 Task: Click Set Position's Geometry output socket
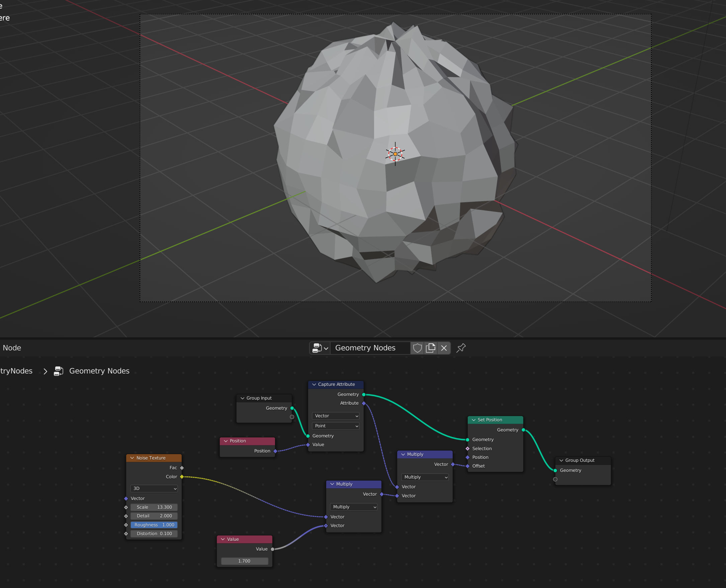point(523,429)
